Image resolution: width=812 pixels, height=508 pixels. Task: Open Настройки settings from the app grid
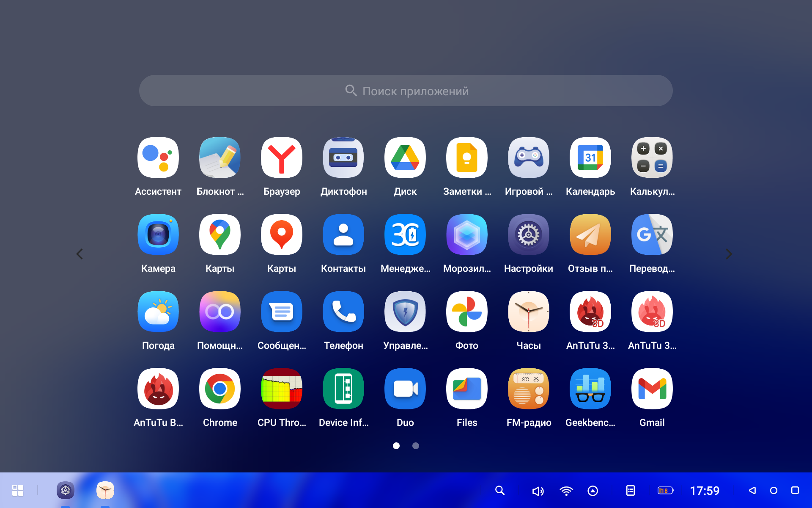[x=529, y=235]
